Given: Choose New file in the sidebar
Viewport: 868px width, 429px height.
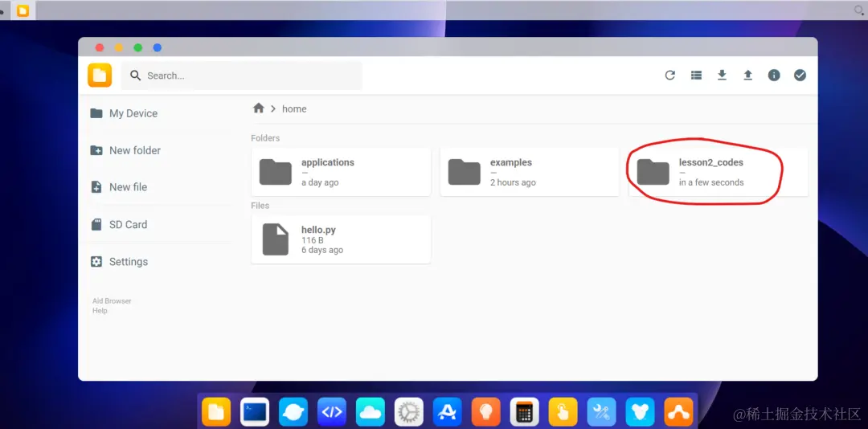Looking at the screenshot, I should click(x=119, y=187).
